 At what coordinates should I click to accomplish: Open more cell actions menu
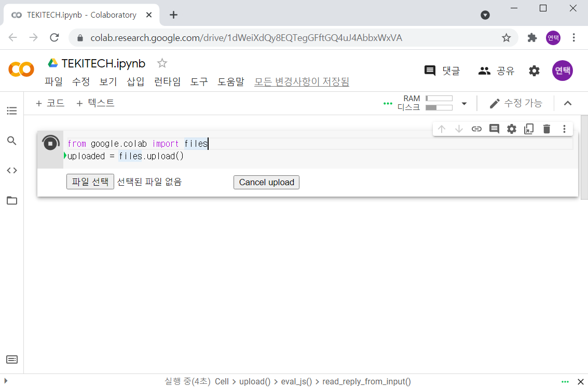coord(564,129)
